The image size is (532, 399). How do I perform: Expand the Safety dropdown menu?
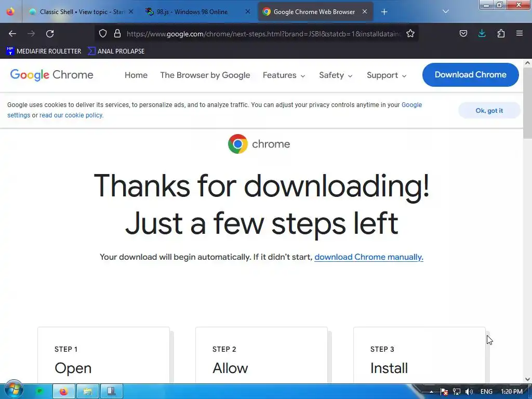click(x=336, y=75)
